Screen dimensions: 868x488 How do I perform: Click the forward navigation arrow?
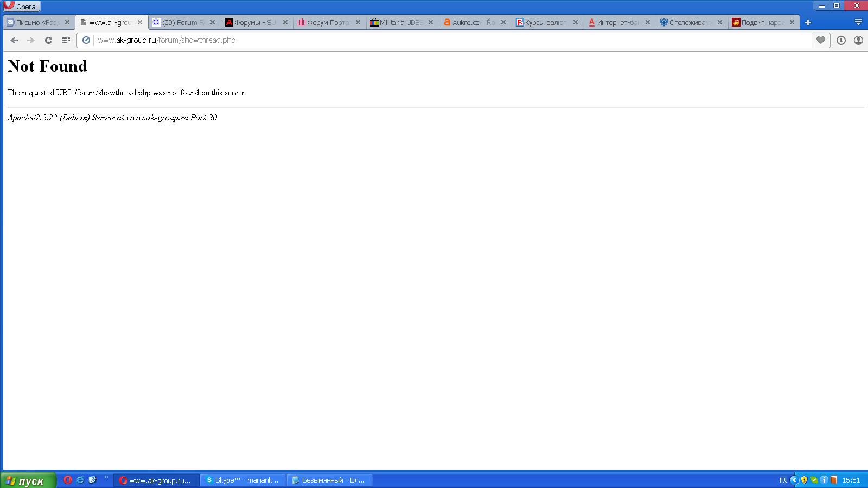pyautogui.click(x=31, y=40)
